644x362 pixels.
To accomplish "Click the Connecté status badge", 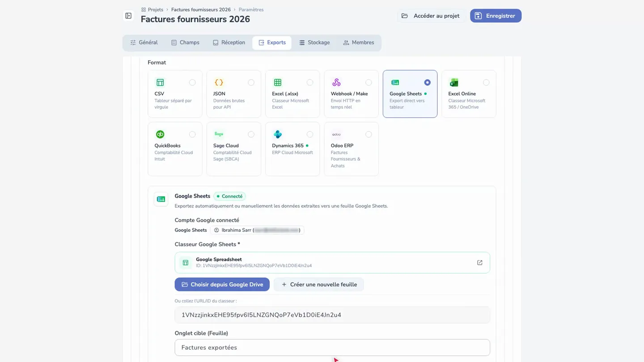I will tap(229, 196).
